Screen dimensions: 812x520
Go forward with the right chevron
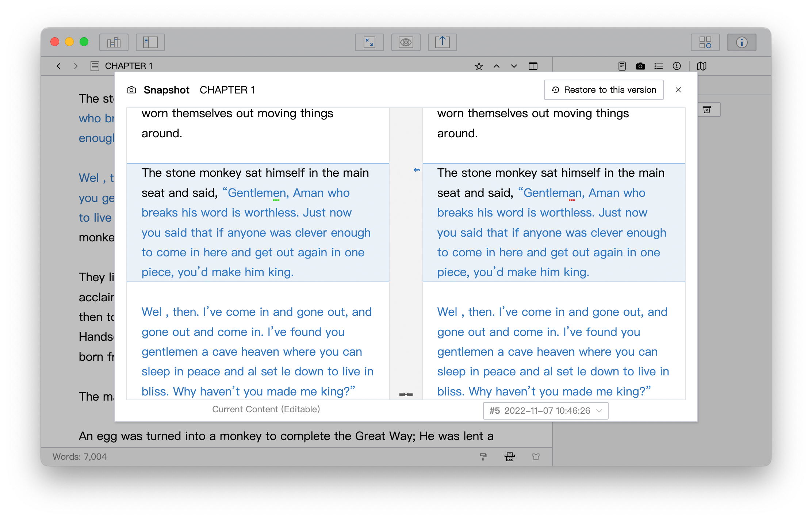pyautogui.click(x=76, y=66)
